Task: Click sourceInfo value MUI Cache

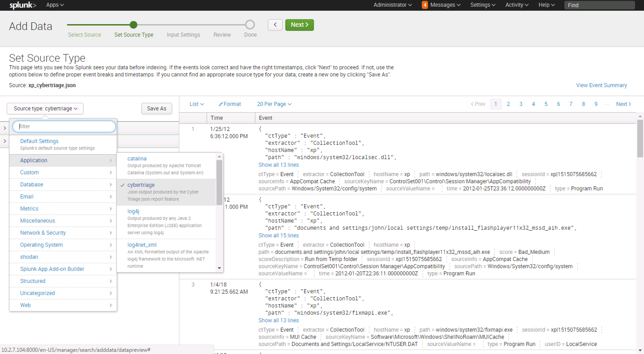Action: [303, 337]
